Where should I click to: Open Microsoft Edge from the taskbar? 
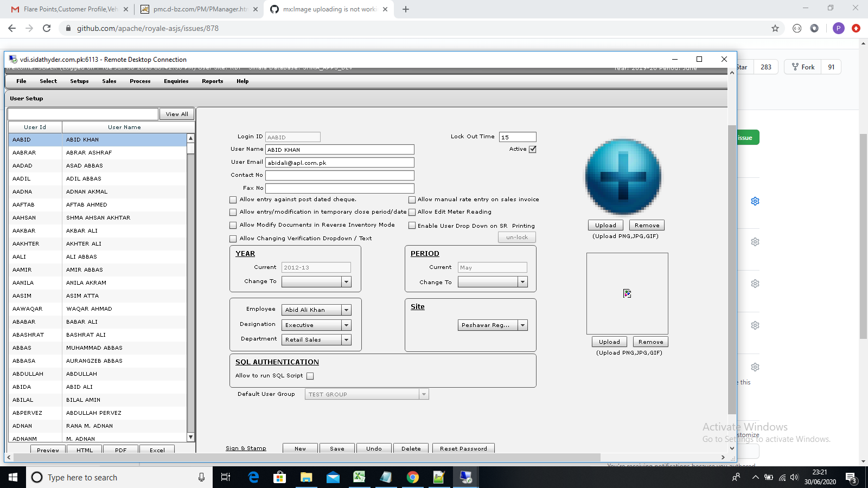pyautogui.click(x=253, y=477)
